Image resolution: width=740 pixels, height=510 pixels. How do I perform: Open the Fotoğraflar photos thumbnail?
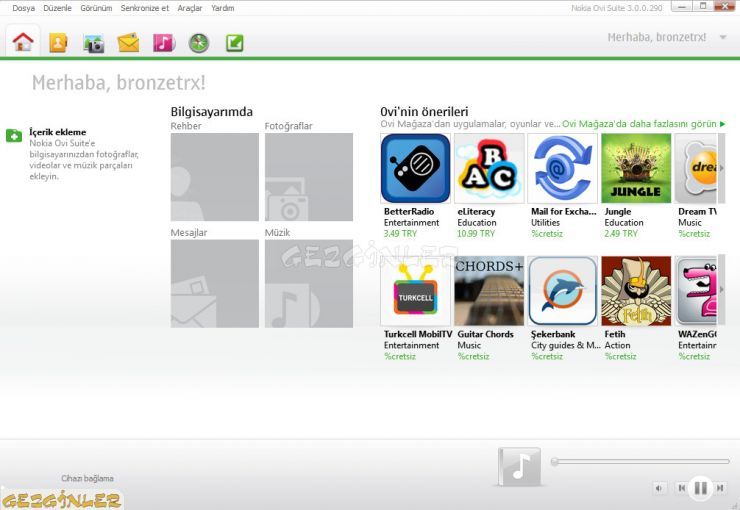click(309, 177)
